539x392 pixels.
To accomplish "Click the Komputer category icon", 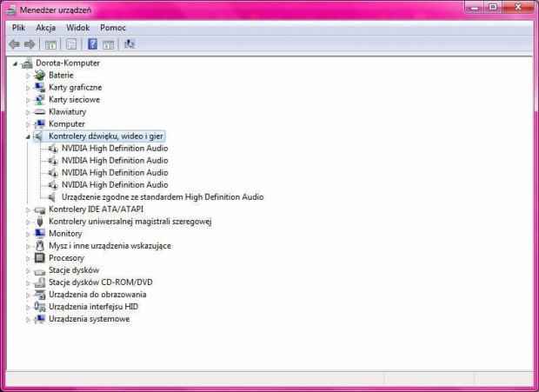I will pos(40,124).
